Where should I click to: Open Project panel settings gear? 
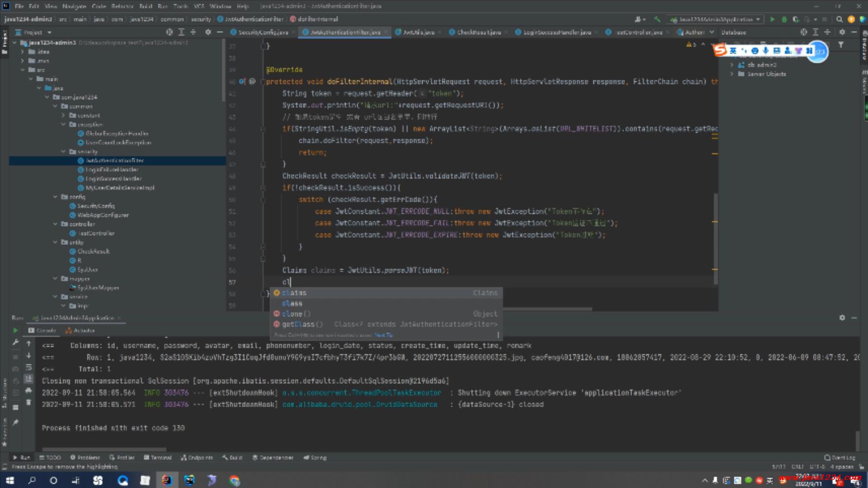tap(208, 32)
